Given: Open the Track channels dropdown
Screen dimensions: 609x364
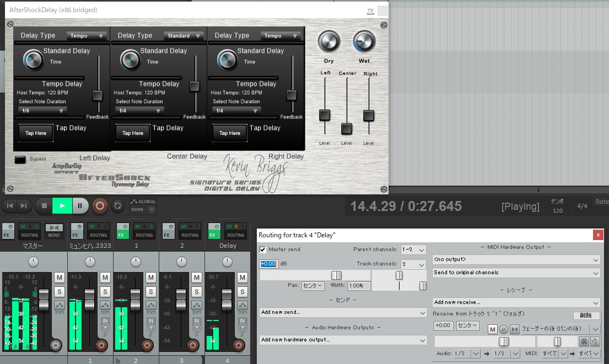Looking at the screenshot, I should [x=413, y=264].
